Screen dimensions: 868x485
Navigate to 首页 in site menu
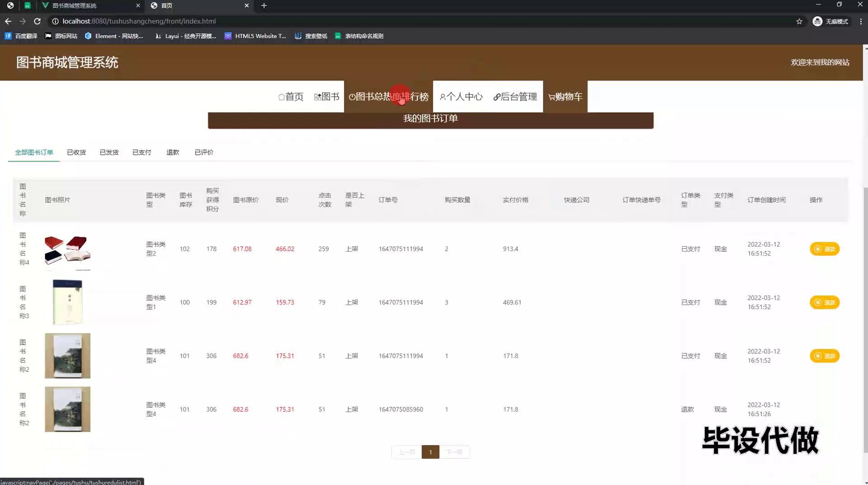point(291,97)
